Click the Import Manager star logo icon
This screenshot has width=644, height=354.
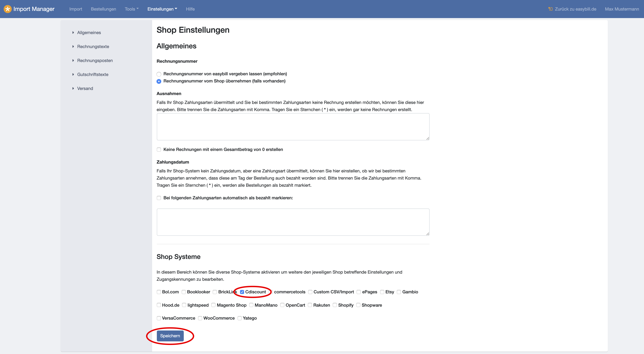pos(8,9)
